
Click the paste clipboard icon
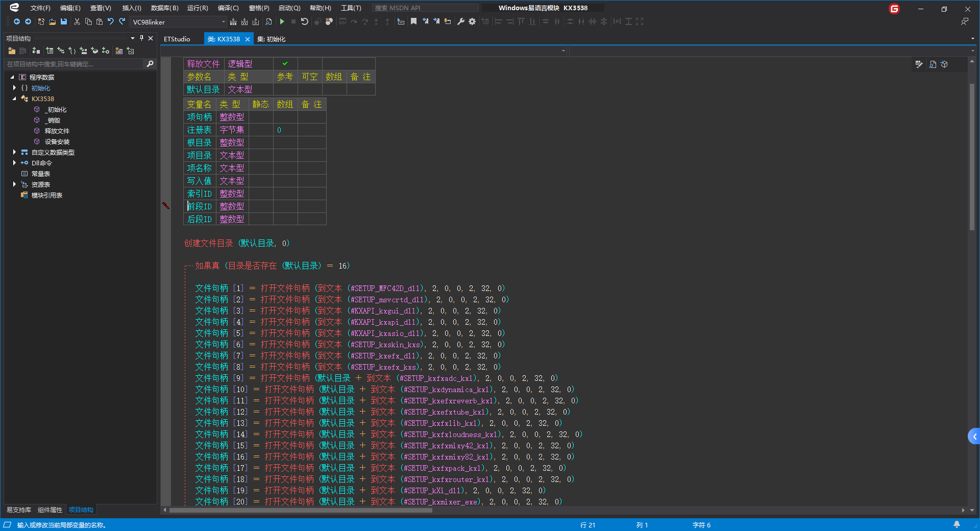click(100, 21)
